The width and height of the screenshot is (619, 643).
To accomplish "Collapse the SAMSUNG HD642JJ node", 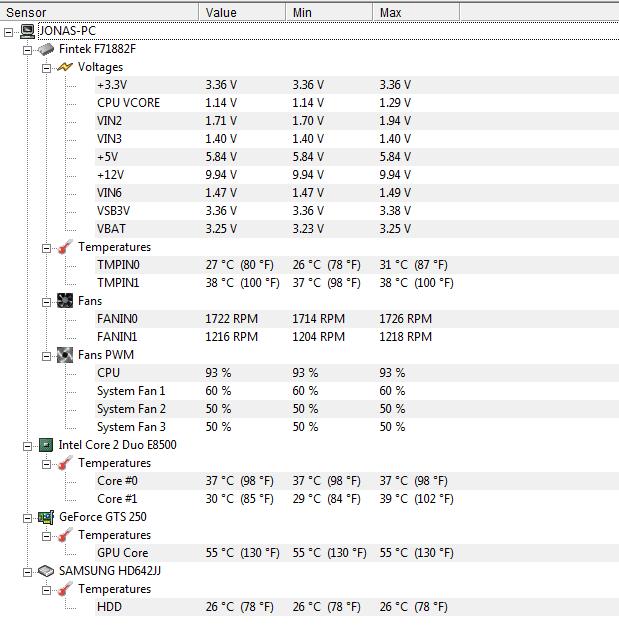I will point(27,572).
